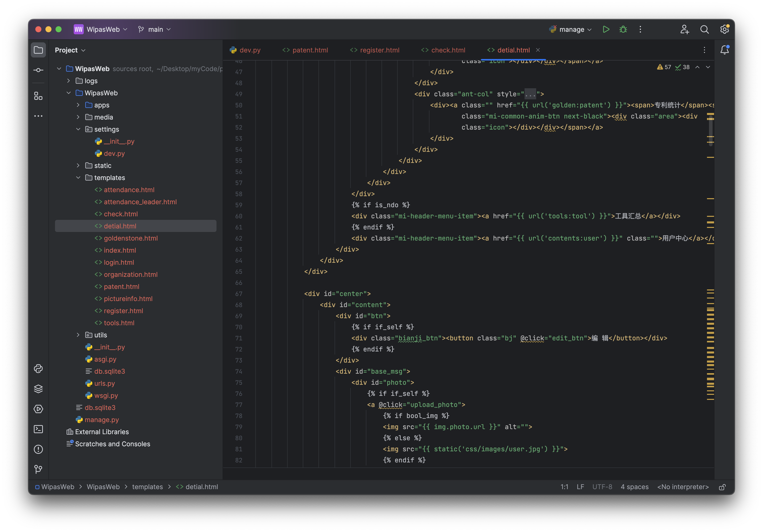Switch to the register.html tab
This screenshot has height=532, width=763.
coord(375,50)
